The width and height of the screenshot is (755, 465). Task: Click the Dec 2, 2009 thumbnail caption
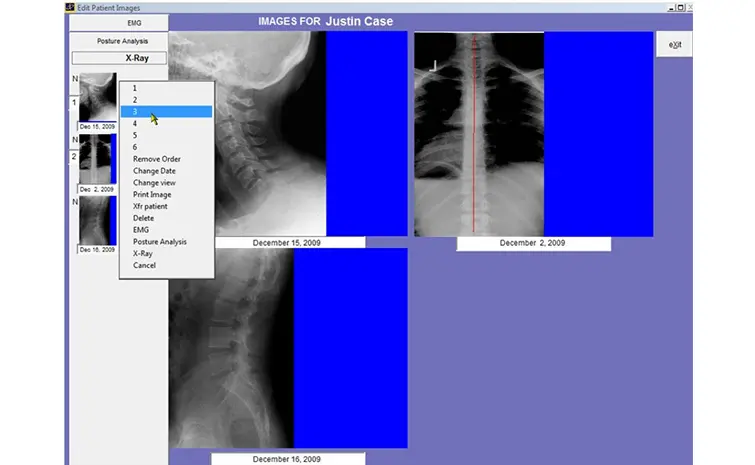(x=97, y=189)
